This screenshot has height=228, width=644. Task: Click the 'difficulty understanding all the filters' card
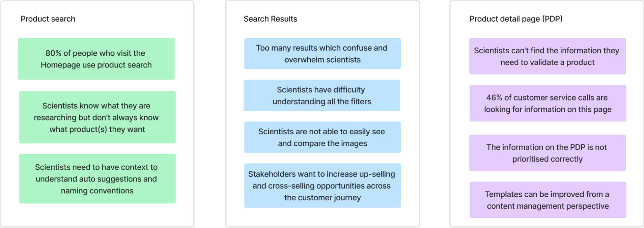[x=322, y=95]
